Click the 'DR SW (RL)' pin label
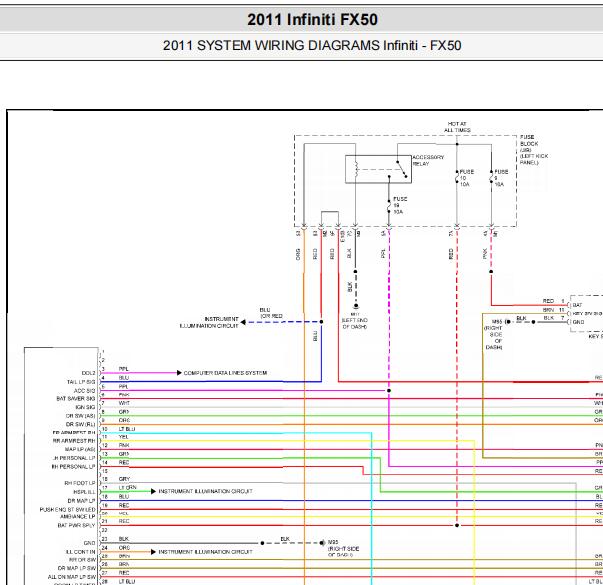Screen dimensions: 603x585 click(81, 424)
